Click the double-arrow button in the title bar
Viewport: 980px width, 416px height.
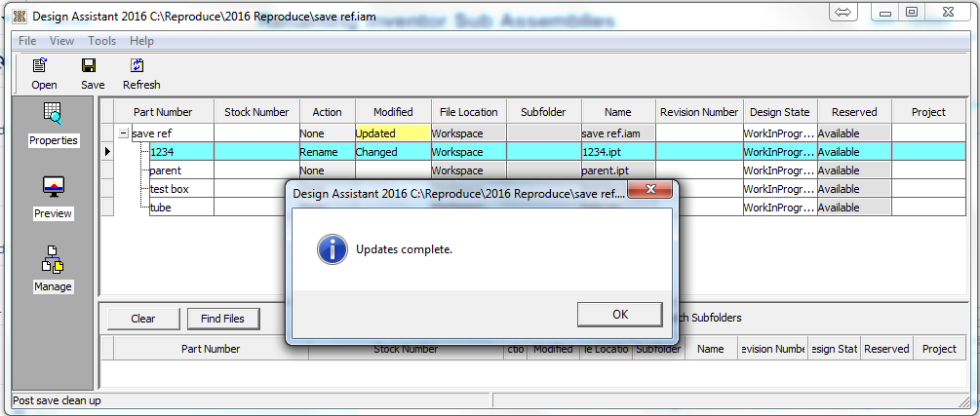coord(843,12)
